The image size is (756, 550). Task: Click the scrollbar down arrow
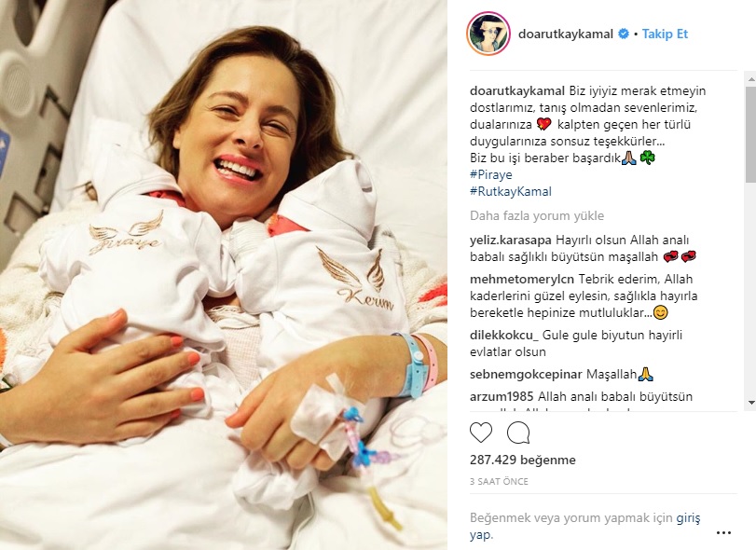[751, 403]
